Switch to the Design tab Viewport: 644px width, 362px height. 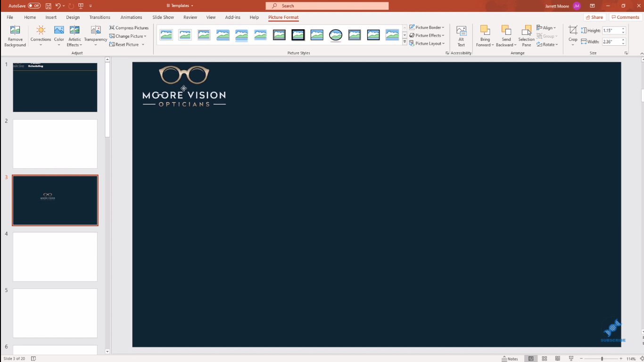pyautogui.click(x=73, y=17)
